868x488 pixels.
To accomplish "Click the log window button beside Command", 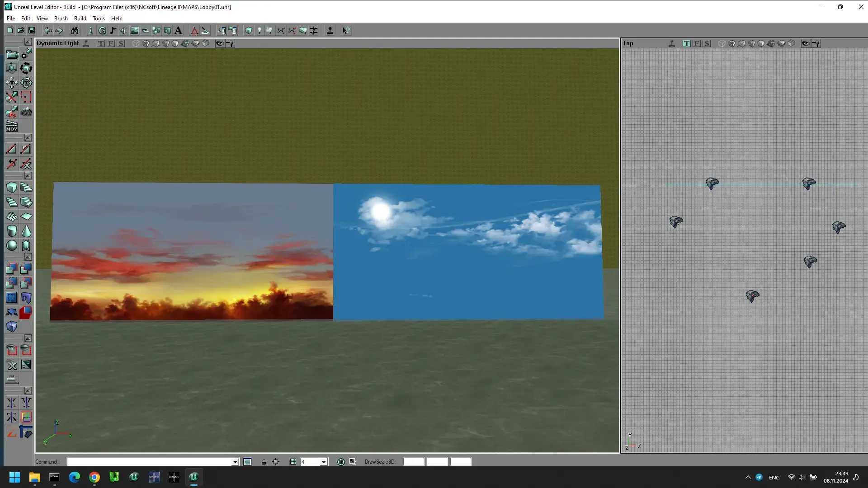I will [x=247, y=462].
